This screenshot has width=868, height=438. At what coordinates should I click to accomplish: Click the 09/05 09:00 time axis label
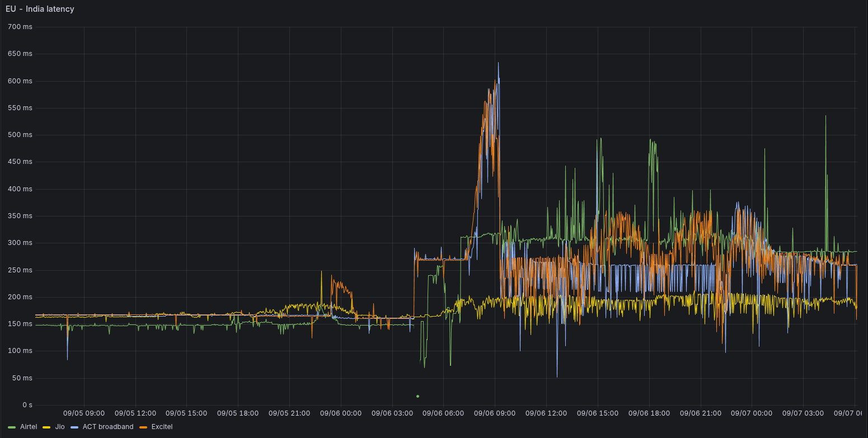pos(84,413)
